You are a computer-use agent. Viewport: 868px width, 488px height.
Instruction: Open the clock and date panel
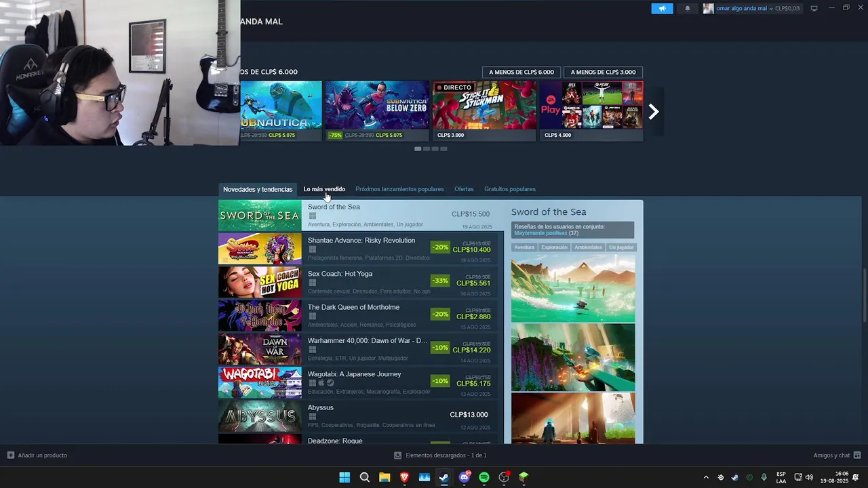pyautogui.click(x=834, y=477)
